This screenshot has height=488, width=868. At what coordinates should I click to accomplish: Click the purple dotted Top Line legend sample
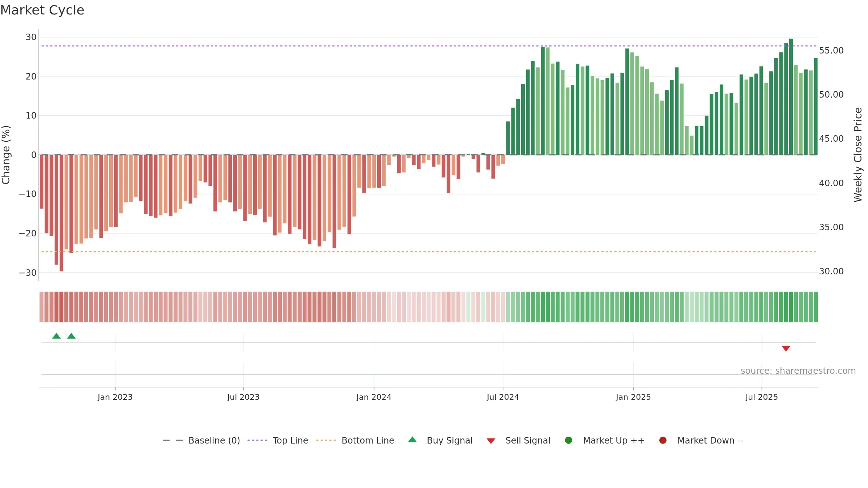click(257, 440)
